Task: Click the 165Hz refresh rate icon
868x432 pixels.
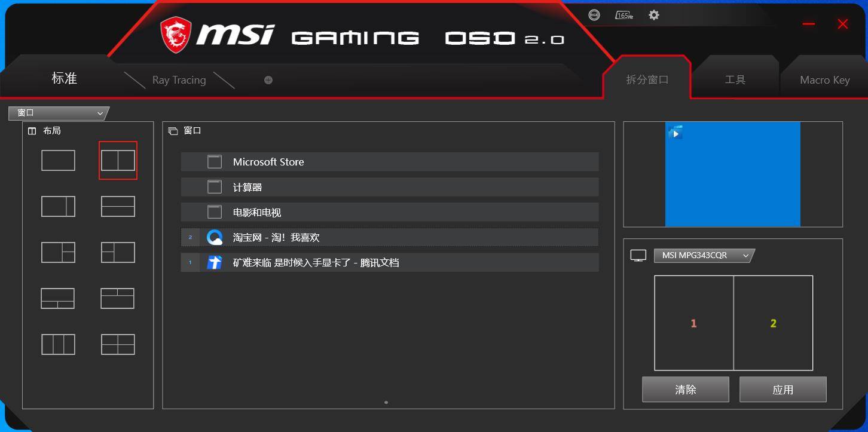Action: (x=624, y=15)
